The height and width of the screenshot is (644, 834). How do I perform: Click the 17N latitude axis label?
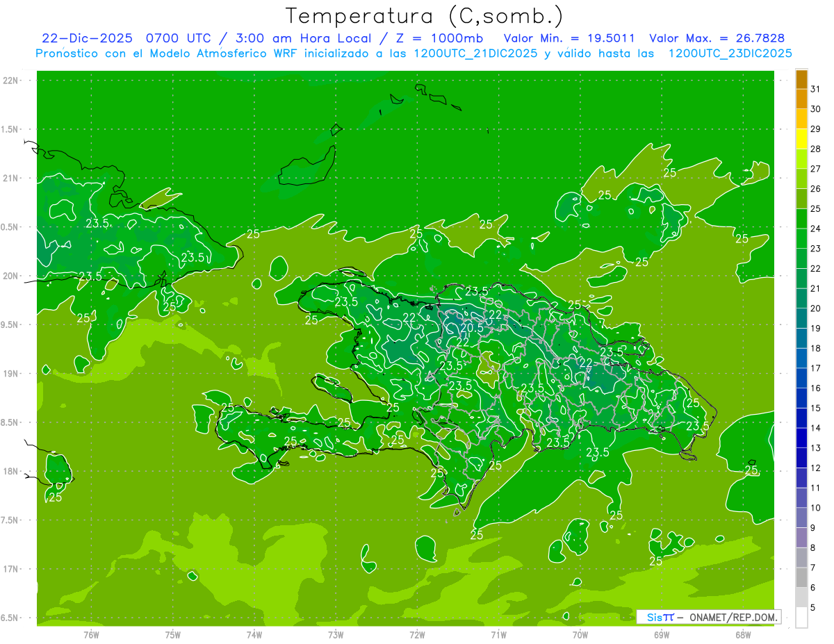[x=10, y=569]
